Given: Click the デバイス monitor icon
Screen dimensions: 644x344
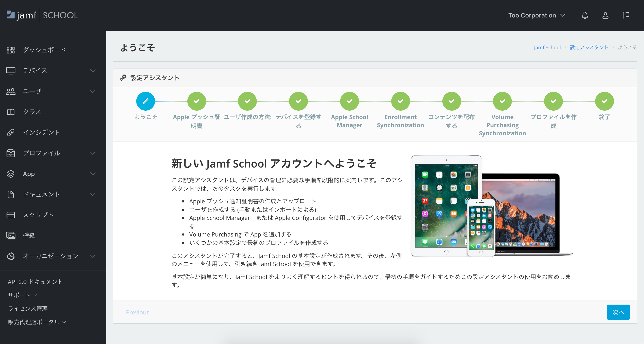Looking at the screenshot, I should (11, 71).
